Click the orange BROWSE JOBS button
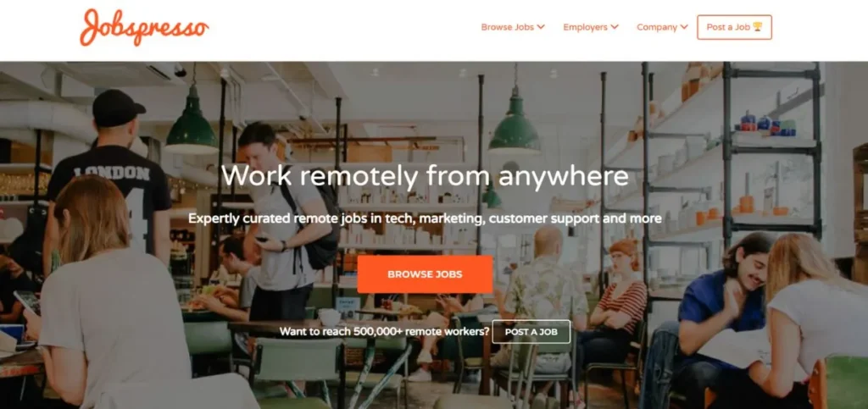The width and height of the screenshot is (868, 409). click(x=425, y=274)
